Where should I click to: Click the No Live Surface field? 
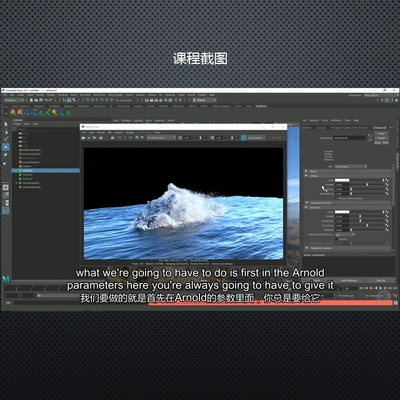[124, 100]
